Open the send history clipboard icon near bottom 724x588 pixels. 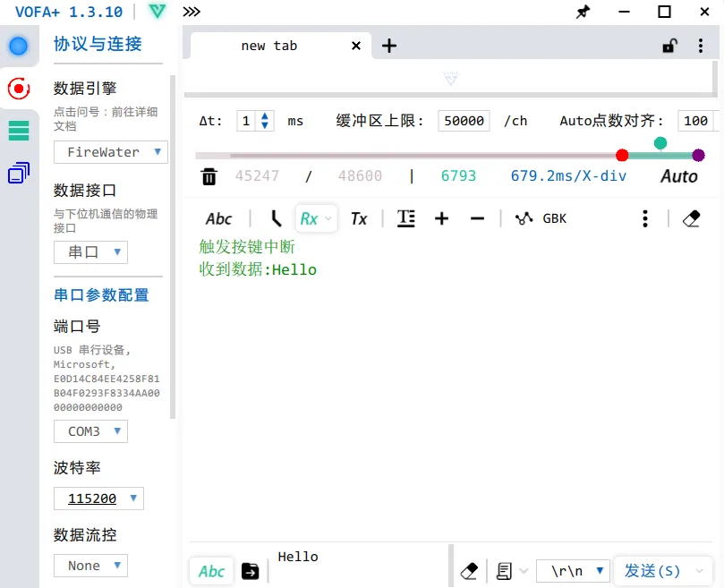(x=504, y=570)
